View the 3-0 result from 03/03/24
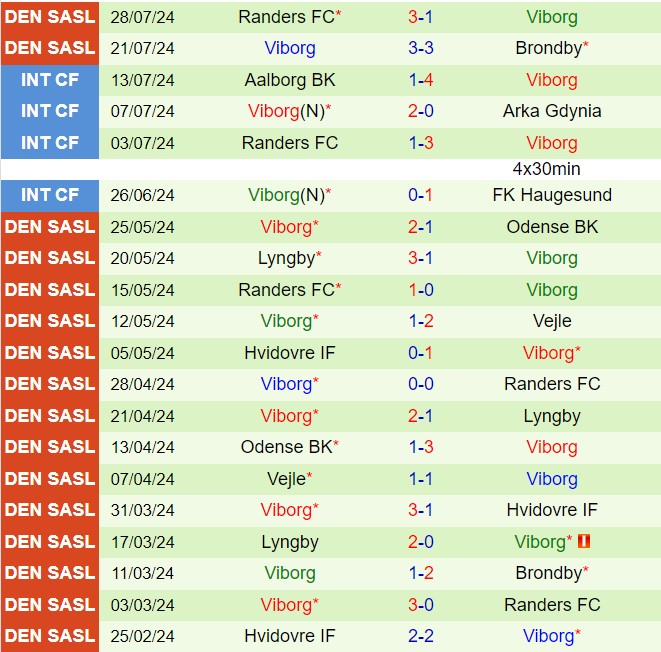661x652 pixels. (x=420, y=605)
